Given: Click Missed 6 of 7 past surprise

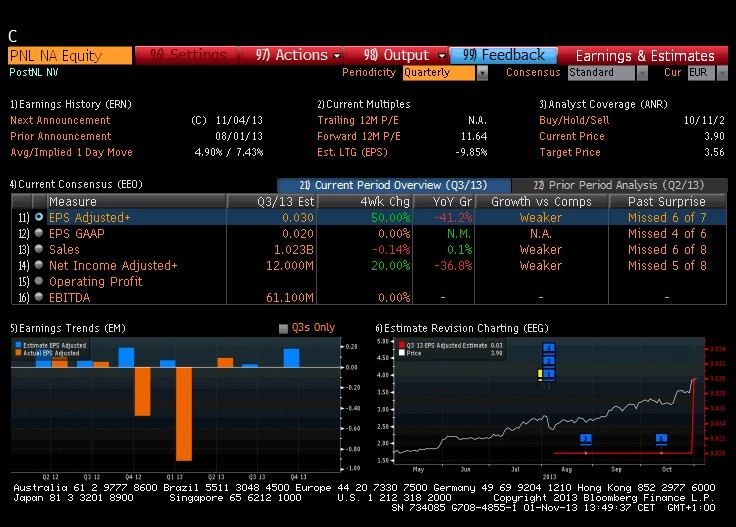Looking at the screenshot, I should pyautogui.click(x=667, y=218).
